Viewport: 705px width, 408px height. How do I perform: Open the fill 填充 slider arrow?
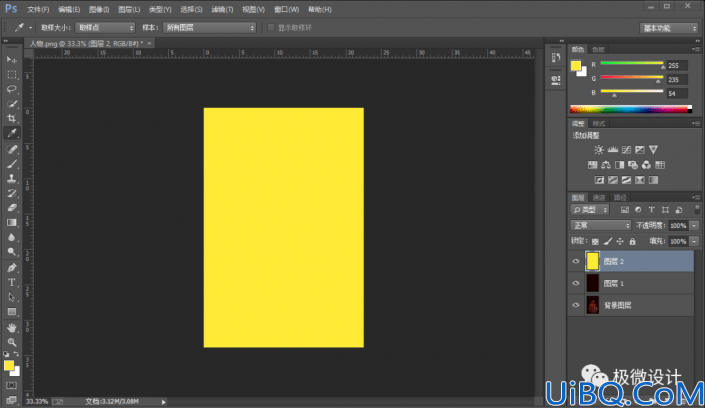[x=694, y=242]
